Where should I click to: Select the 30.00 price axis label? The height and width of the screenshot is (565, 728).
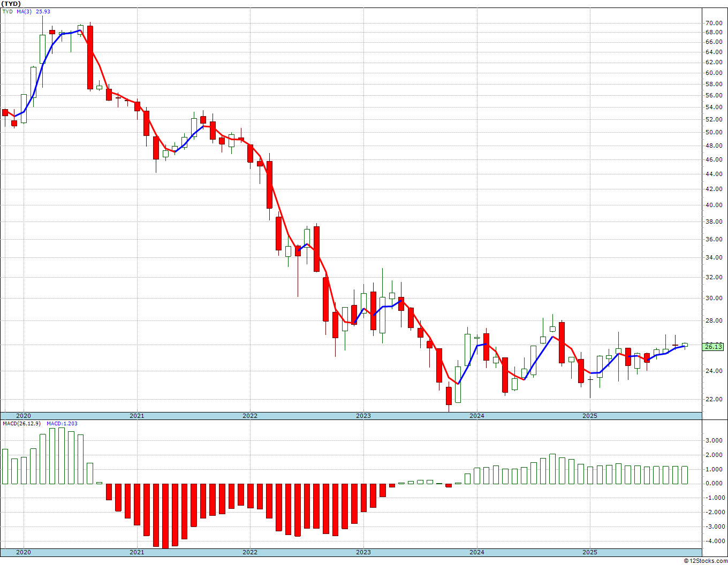click(x=714, y=298)
